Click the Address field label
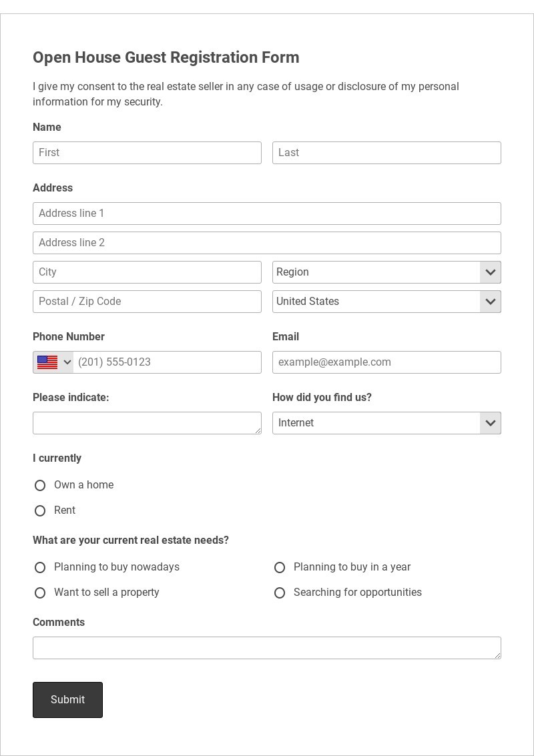The height and width of the screenshot is (756, 534). (x=53, y=188)
